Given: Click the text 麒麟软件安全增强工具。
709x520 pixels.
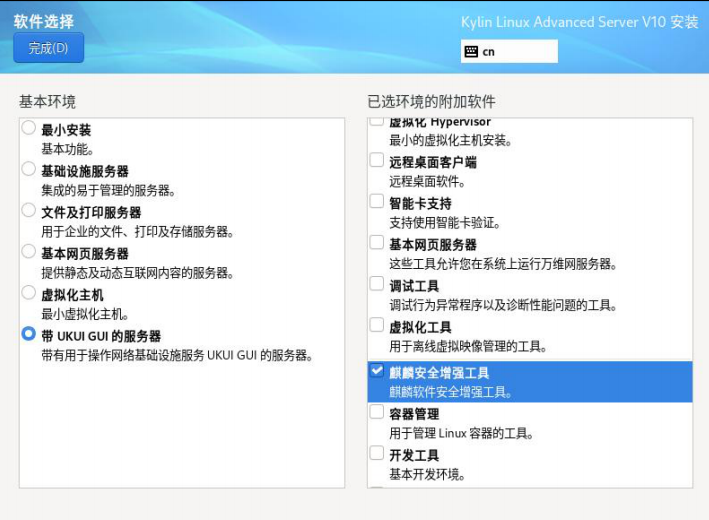Looking at the screenshot, I should coord(450,392).
